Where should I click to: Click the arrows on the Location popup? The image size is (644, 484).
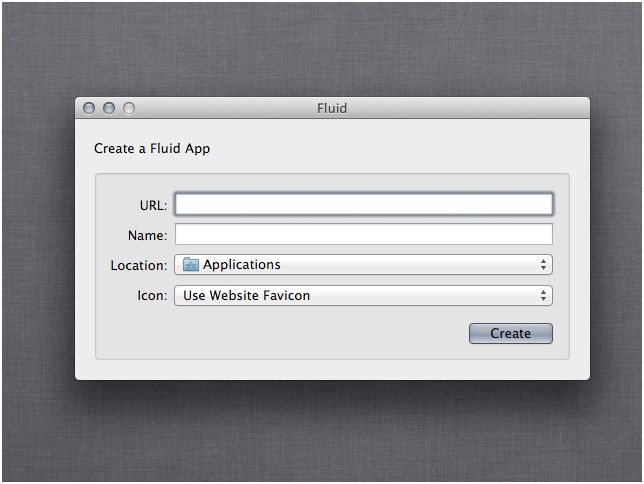pos(543,265)
